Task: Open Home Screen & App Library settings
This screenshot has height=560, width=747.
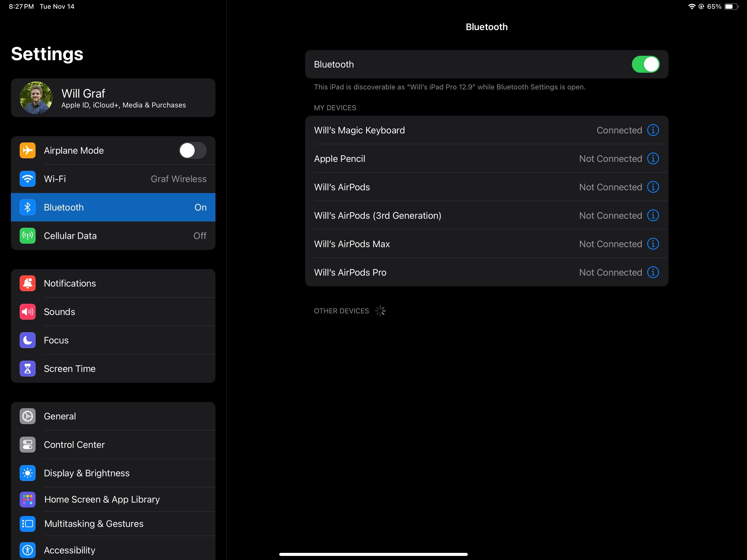Action: click(102, 499)
